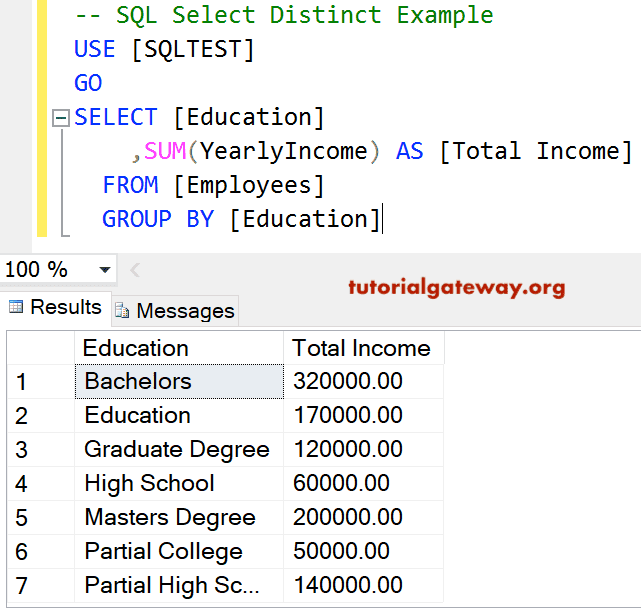
Task: Select the 320000.00 income cell
Action: (x=362, y=382)
